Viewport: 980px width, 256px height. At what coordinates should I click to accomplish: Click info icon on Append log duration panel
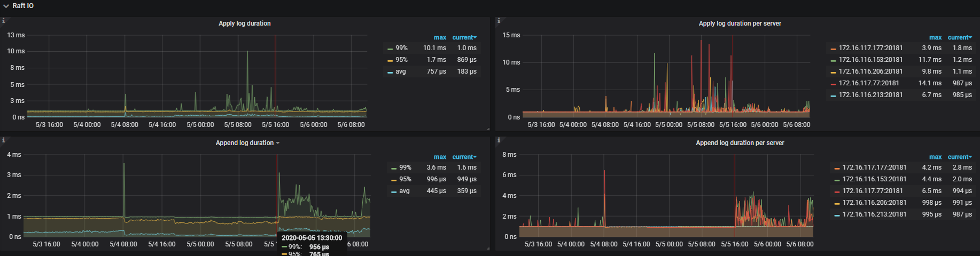tap(3, 140)
